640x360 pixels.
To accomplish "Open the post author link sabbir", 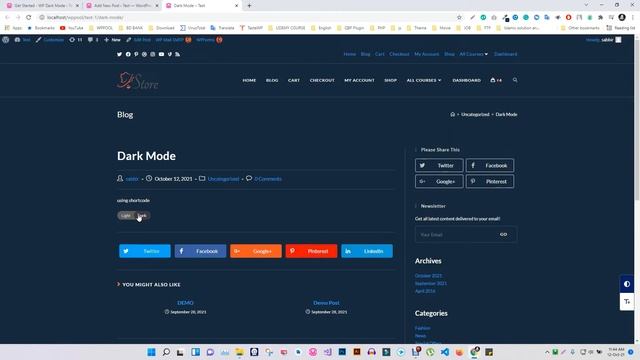I will point(132,179).
